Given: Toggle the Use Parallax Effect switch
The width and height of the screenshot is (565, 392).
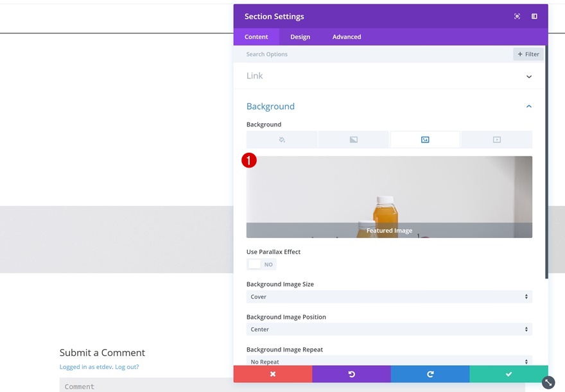Looking at the screenshot, I should 261,264.
